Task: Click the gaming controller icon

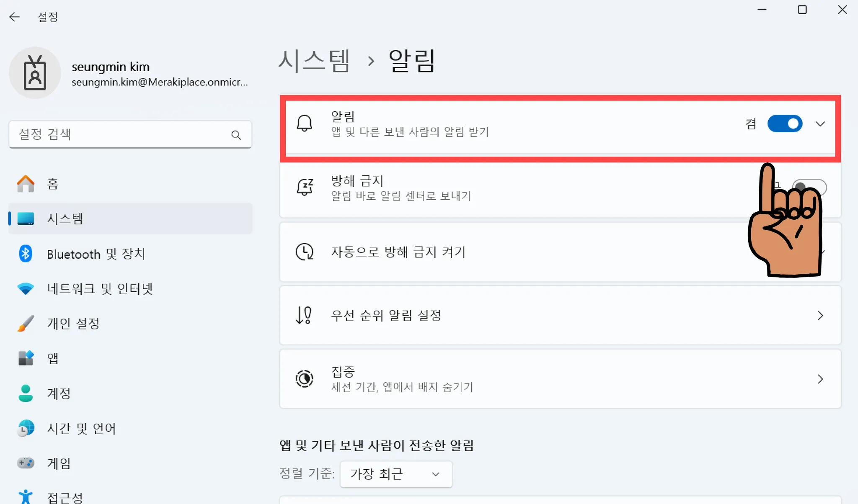Action: [x=26, y=463]
